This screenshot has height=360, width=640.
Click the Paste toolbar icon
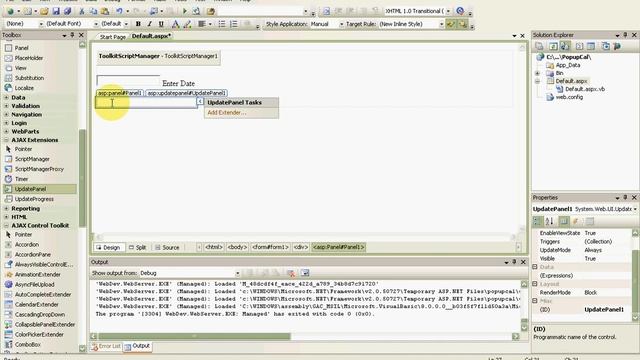tap(105, 11)
